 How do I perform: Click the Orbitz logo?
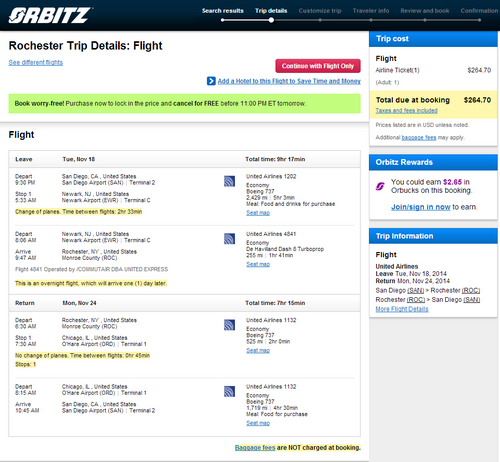click(x=50, y=16)
